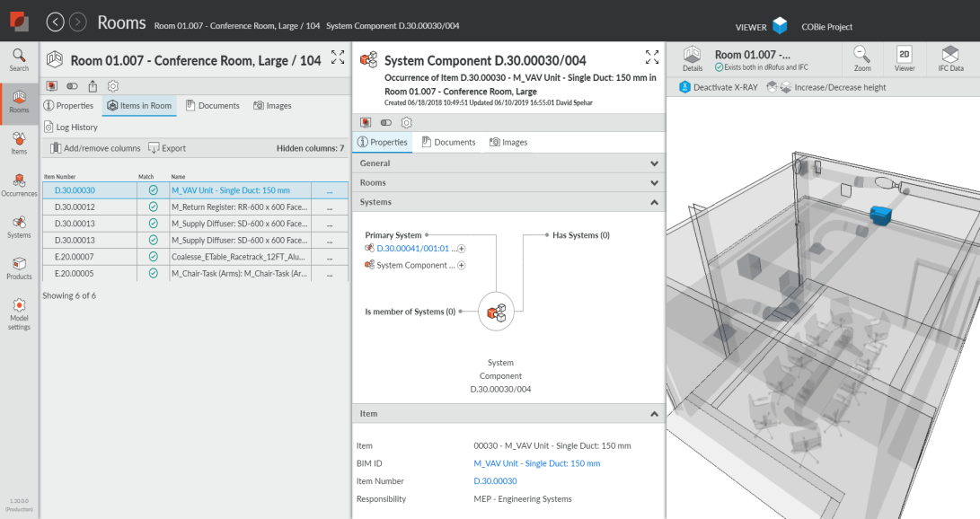Expand the General properties section
This screenshot has height=519, width=980.
654,163
